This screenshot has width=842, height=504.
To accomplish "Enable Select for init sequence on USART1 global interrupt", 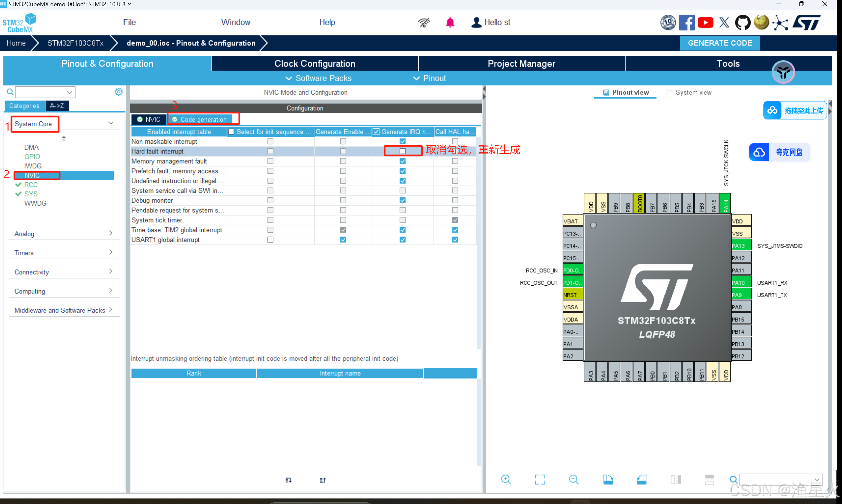I will point(270,240).
